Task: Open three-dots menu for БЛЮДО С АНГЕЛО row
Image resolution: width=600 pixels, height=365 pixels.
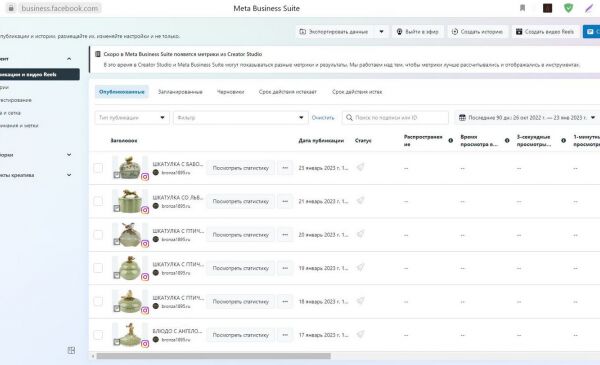Action: pos(285,335)
